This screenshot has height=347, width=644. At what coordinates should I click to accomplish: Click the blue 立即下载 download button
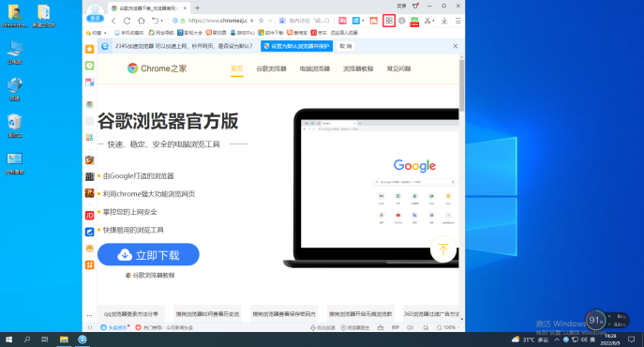[x=148, y=254]
